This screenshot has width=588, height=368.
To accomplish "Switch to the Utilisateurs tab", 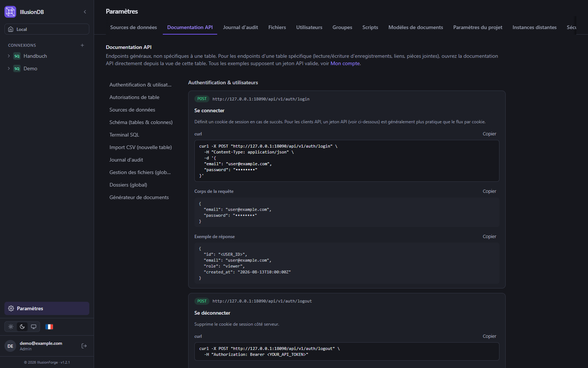I will tap(309, 27).
